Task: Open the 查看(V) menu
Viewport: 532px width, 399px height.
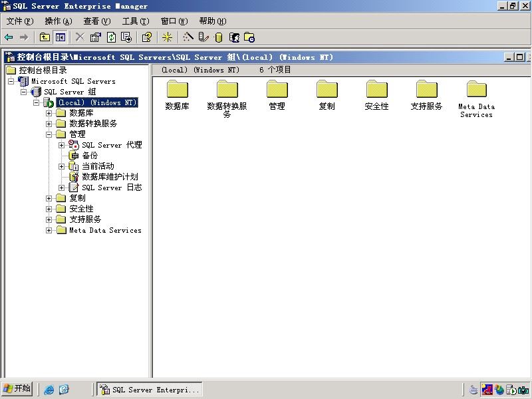Action: click(x=97, y=21)
